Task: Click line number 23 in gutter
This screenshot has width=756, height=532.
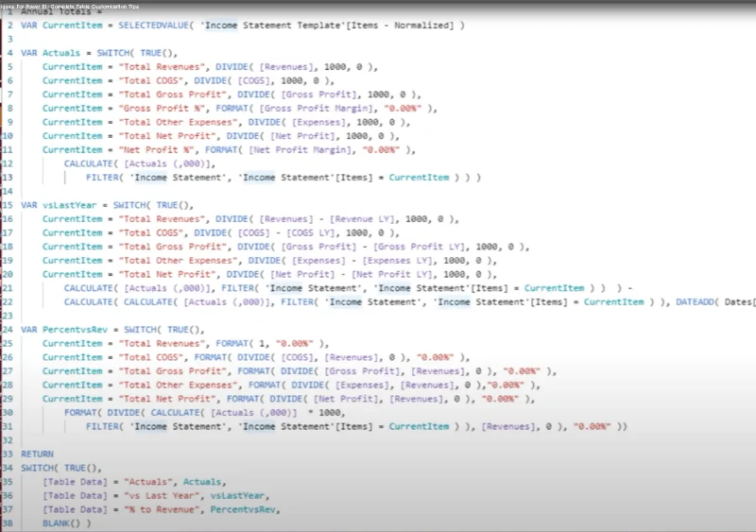Action: (8, 316)
